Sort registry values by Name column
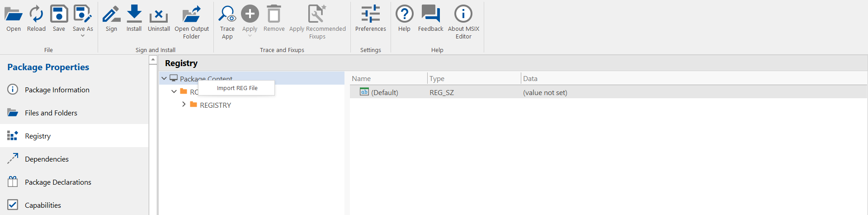The image size is (868, 215). pos(361,79)
